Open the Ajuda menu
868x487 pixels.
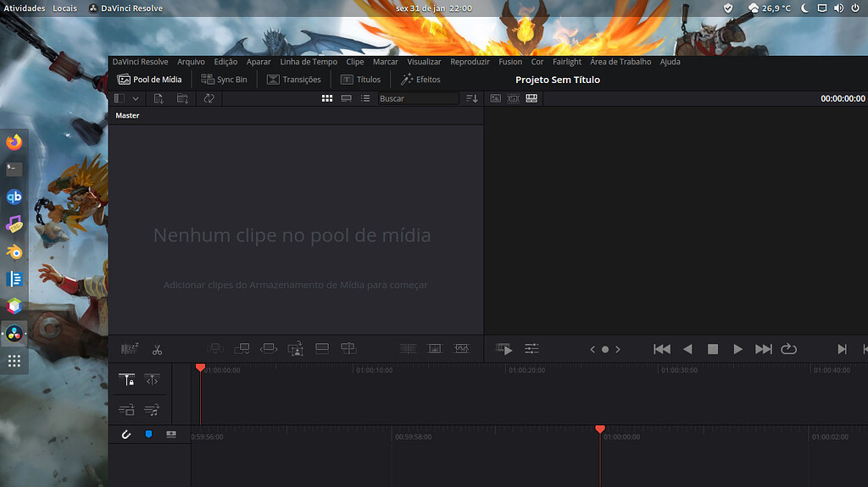tap(670, 62)
